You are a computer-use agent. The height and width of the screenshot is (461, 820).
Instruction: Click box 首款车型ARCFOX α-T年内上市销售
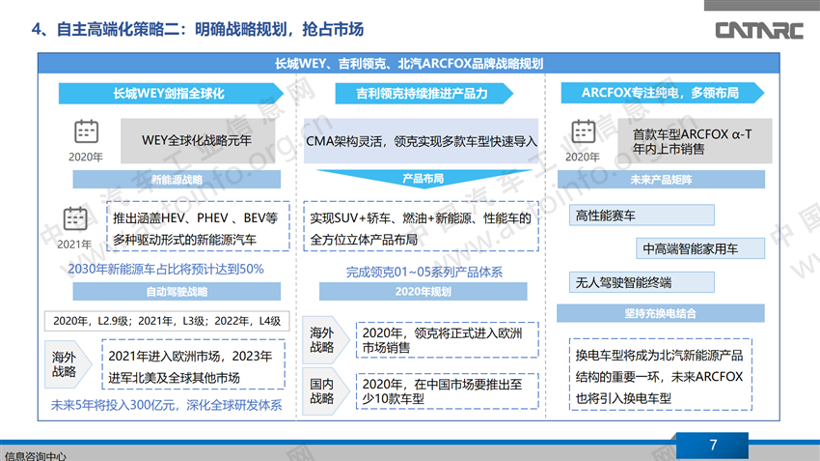(694, 141)
